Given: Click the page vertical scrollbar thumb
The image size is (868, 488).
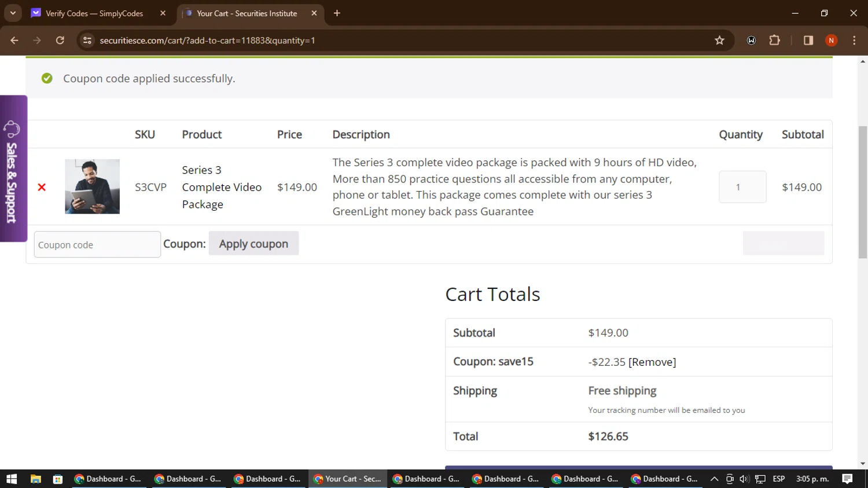Looking at the screenshot, I should [863, 191].
